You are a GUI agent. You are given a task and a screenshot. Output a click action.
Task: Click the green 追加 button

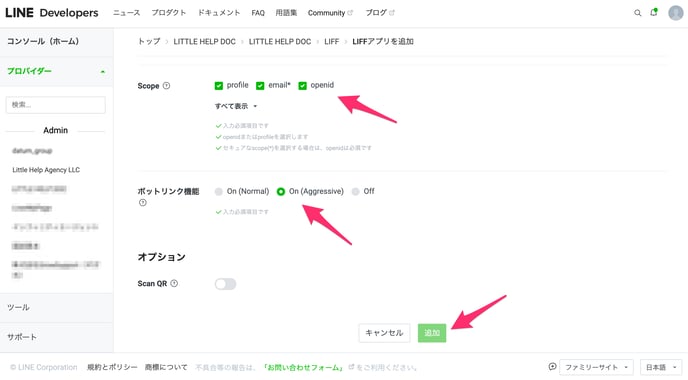tap(432, 333)
